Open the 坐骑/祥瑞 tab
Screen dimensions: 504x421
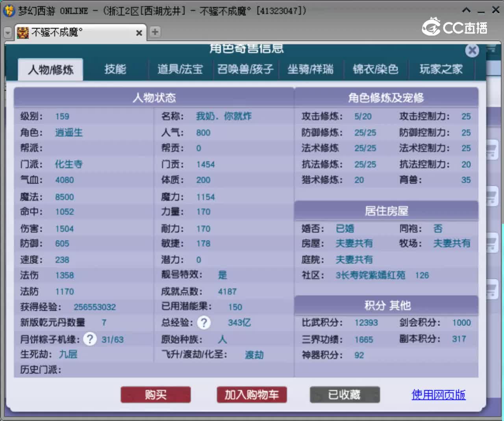pos(310,69)
